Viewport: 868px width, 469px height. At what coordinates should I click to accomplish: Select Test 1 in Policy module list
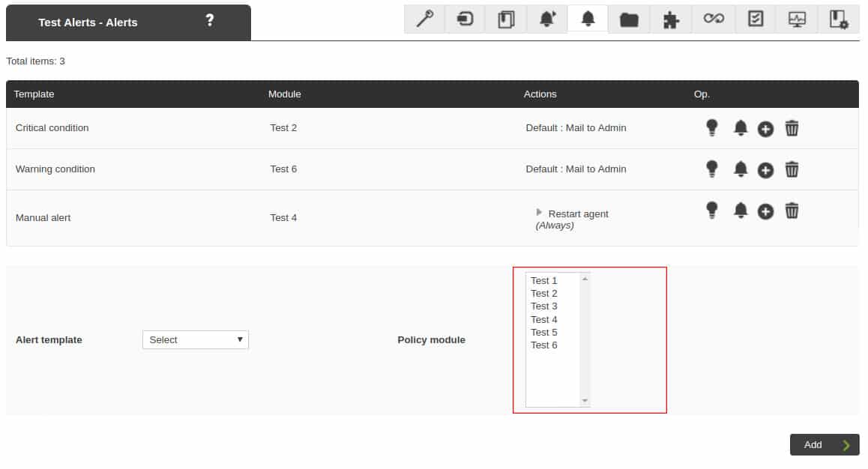pyautogui.click(x=543, y=280)
